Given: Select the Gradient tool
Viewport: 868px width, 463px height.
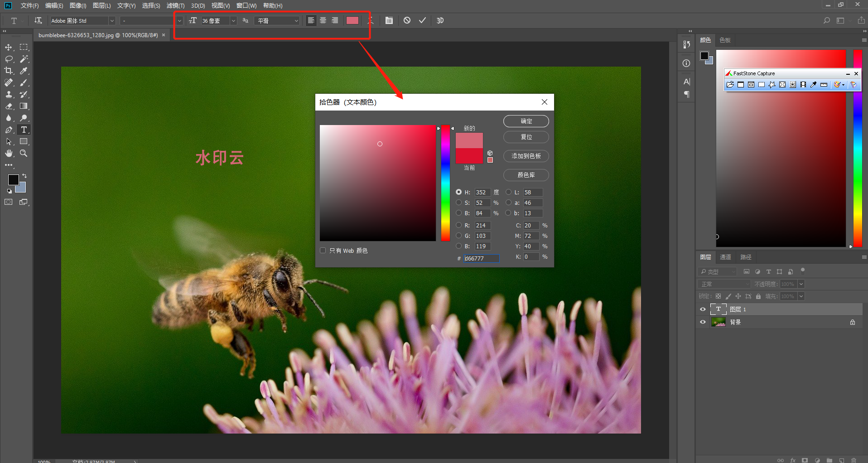Looking at the screenshot, I should coord(24,106).
